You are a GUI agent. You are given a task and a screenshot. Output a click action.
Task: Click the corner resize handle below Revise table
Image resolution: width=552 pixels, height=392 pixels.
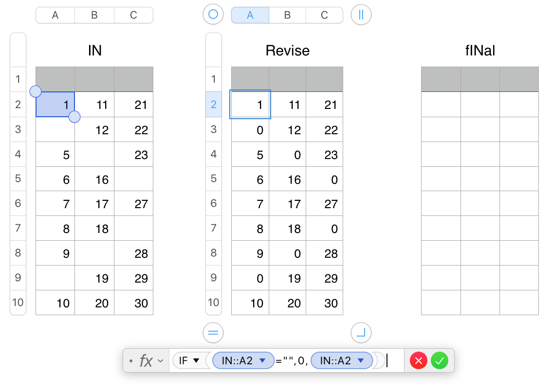point(361,333)
